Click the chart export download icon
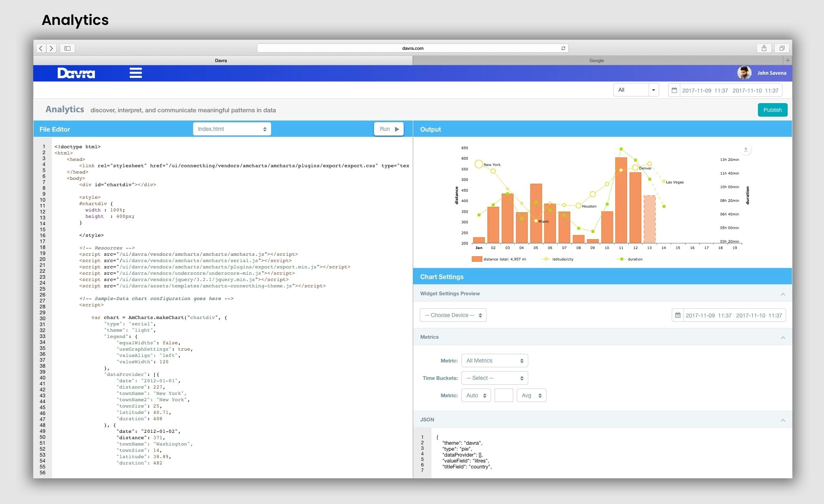Image resolution: width=824 pixels, height=504 pixels. coord(746,150)
